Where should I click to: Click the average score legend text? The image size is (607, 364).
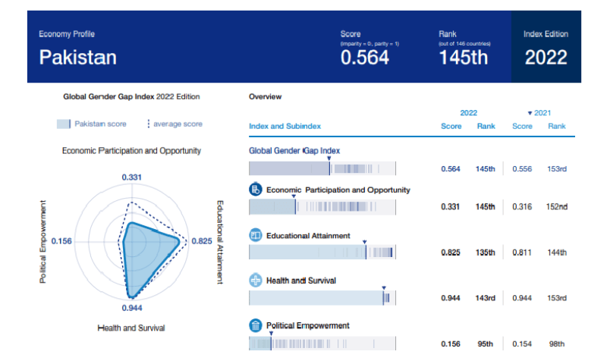(178, 124)
